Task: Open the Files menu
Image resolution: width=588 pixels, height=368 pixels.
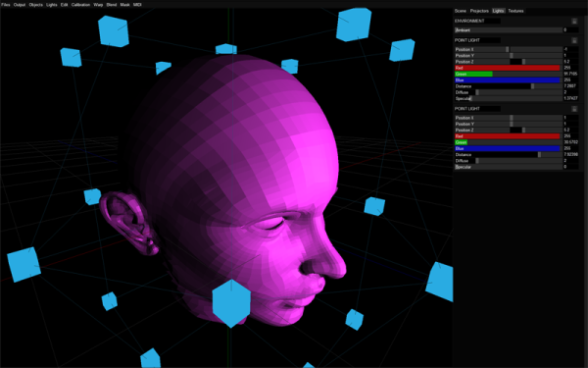Action: pos(6,5)
